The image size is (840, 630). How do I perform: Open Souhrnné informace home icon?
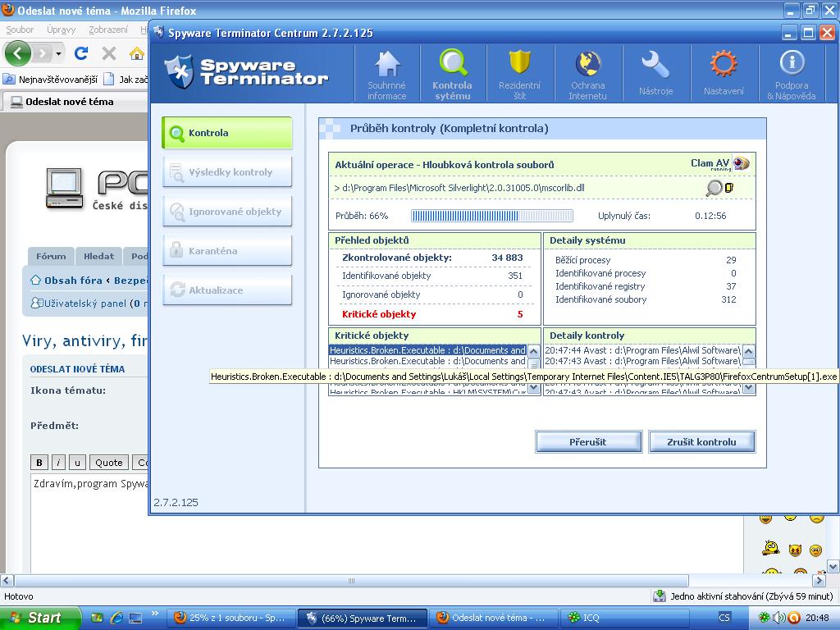387,64
